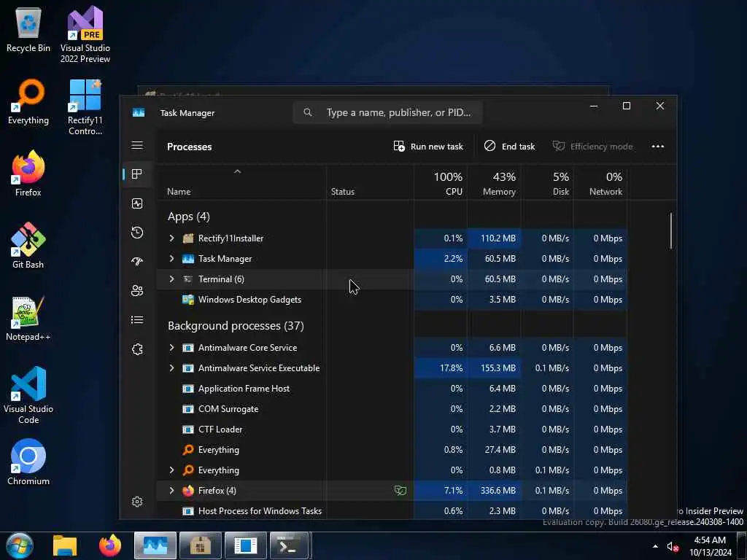The image size is (747, 560).
Task: Open the Details page icon in sidebar
Action: (x=137, y=320)
